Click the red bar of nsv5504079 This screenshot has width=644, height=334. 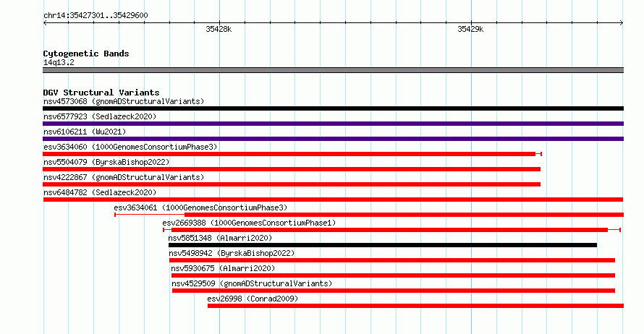click(292, 169)
